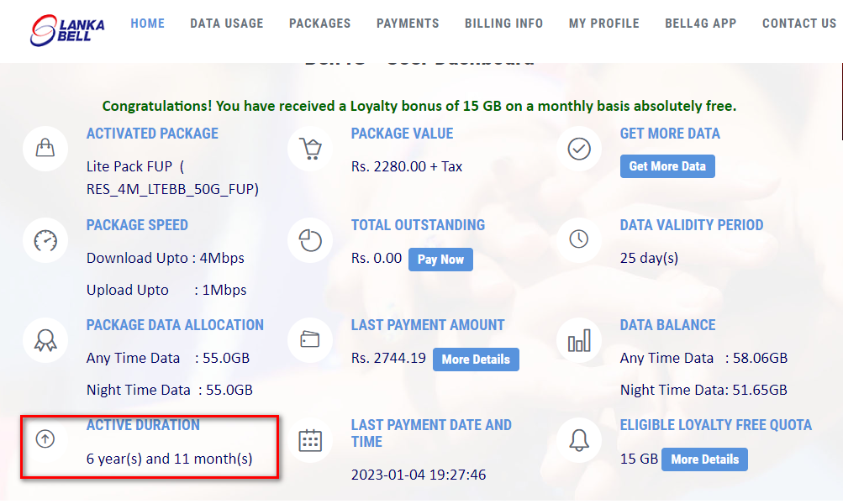Open MY PROFILE page
This screenshot has width=843, height=504.
(x=603, y=24)
